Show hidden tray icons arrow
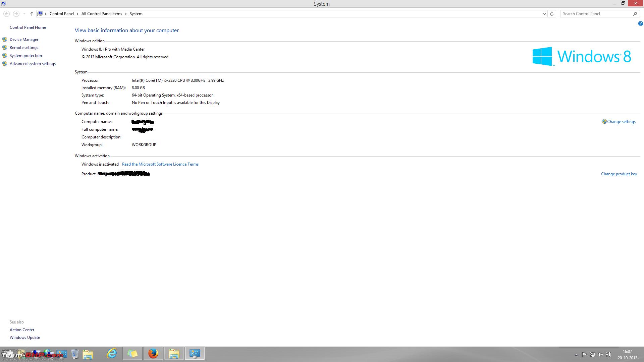The height and width of the screenshot is (362, 644). [576, 355]
